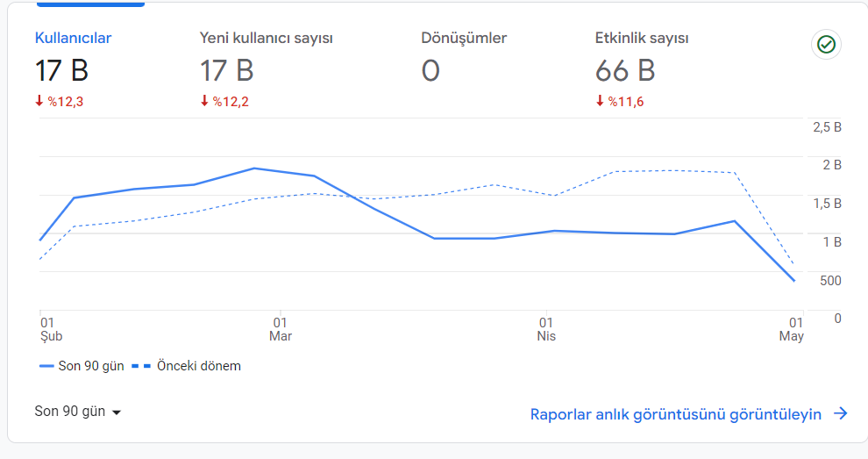Open Raporlar anlık görüntüsünü görüntüleyin link
This screenshot has width=868, height=459.
click(675, 414)
